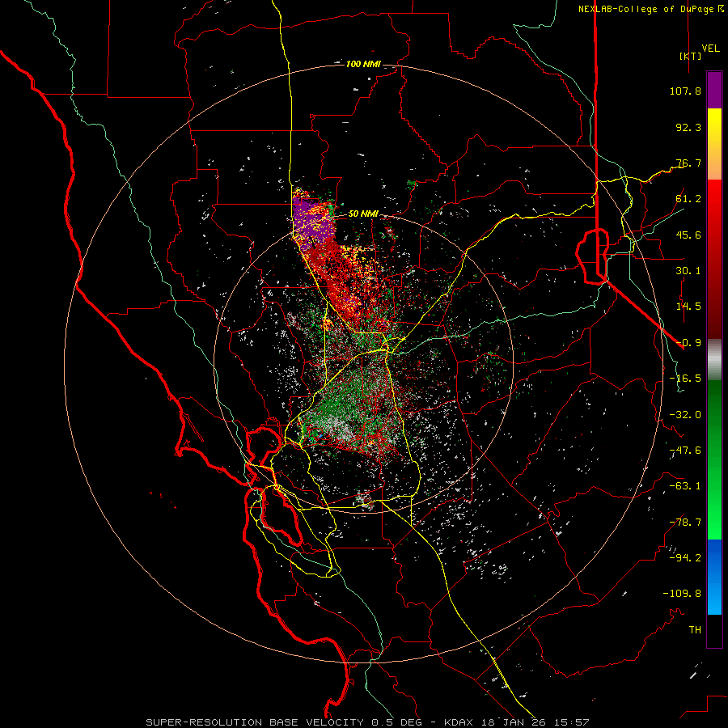Pick the red segment of the color bar
This screenshot has width=728, height=728.
click(714, 259)
